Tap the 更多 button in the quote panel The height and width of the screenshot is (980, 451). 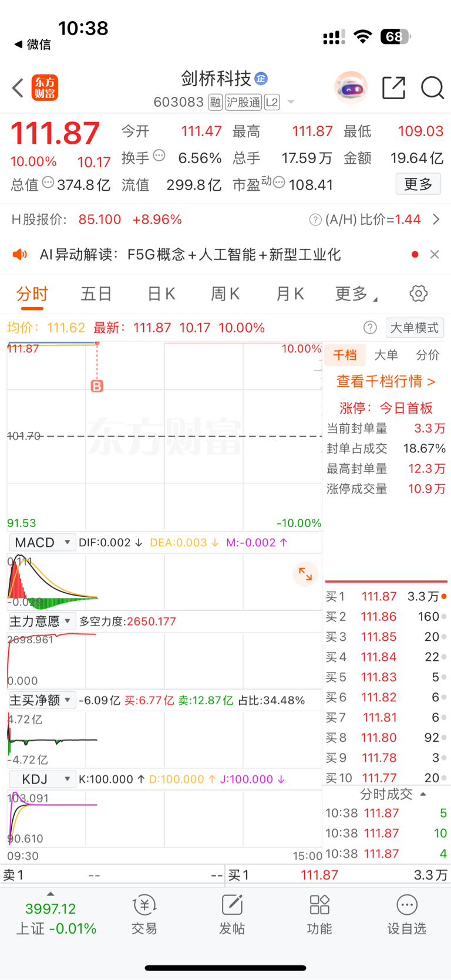pos(418,184)
